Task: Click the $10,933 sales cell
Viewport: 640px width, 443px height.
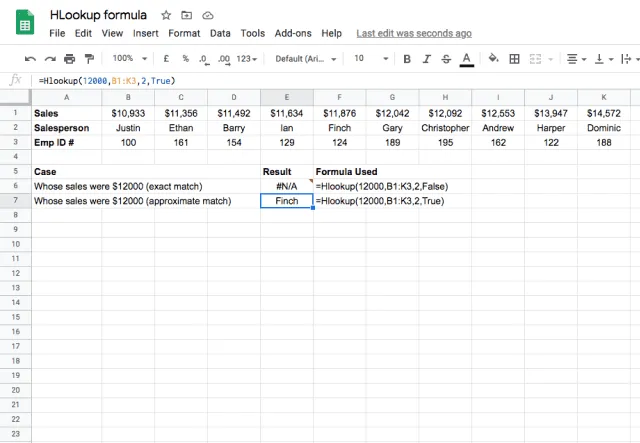Action: (128, 113)
